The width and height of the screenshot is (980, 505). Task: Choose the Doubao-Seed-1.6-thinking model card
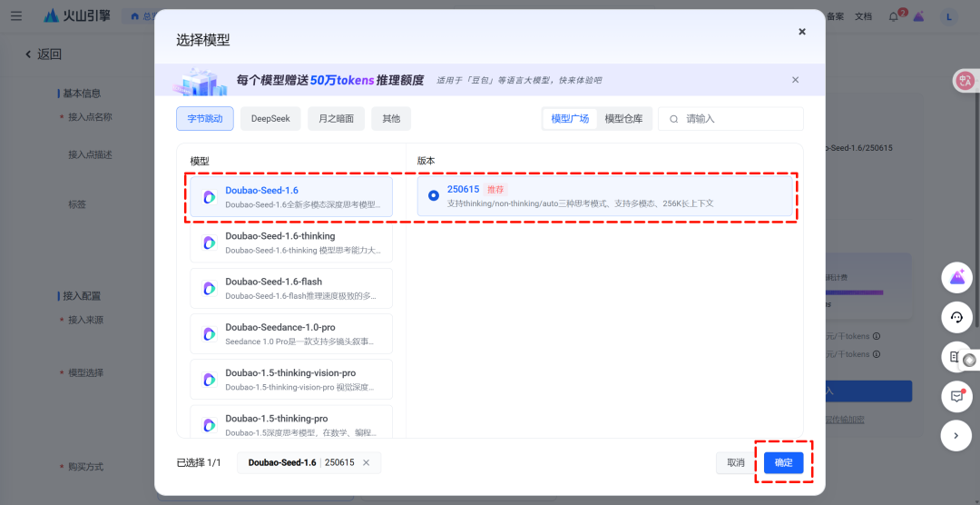291,243
